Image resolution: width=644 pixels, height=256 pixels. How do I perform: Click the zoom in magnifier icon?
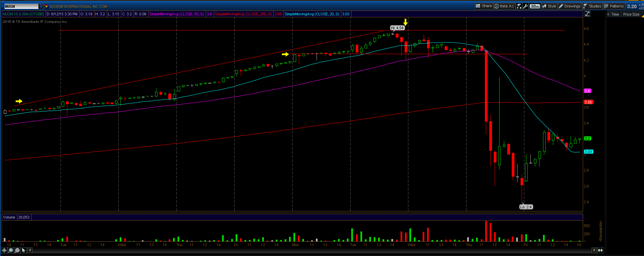point(11,250)
